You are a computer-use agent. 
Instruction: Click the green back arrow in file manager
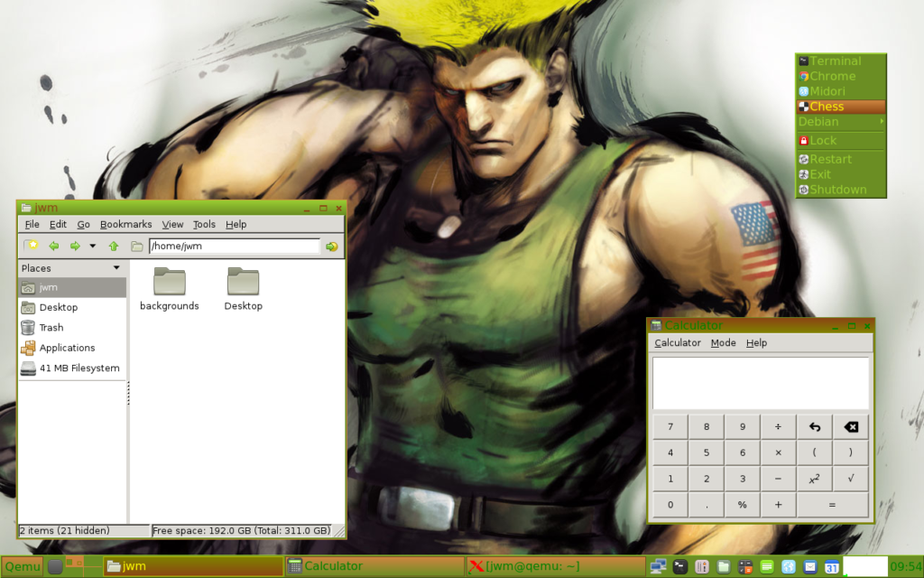[x=54, y=246]
